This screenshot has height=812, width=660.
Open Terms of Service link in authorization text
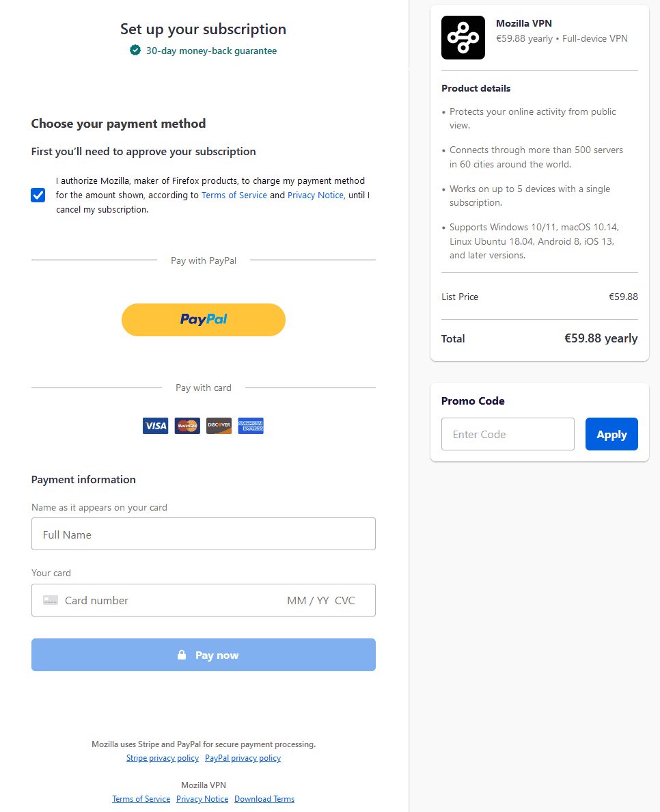point(234,195)
